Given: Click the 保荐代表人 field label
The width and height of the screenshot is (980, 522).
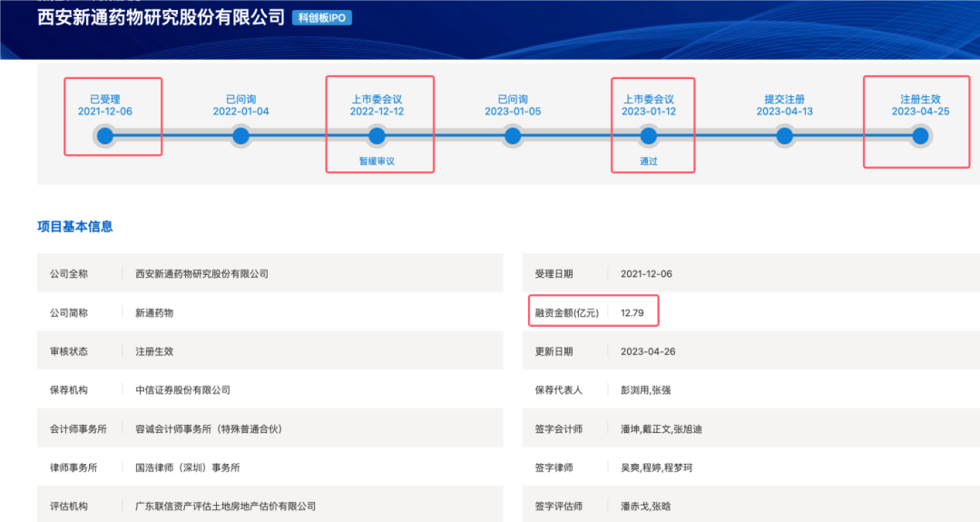Looking at the screenshot, I should point(559,390).
